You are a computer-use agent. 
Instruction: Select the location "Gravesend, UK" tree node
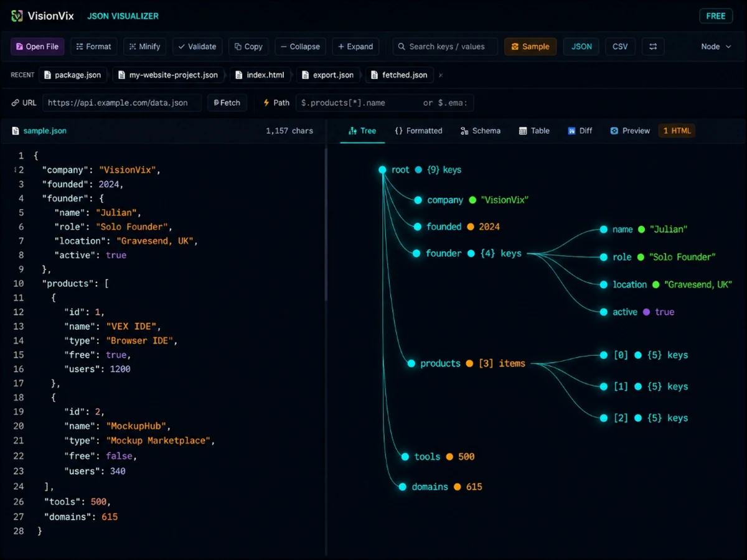[x=665, y=284]
